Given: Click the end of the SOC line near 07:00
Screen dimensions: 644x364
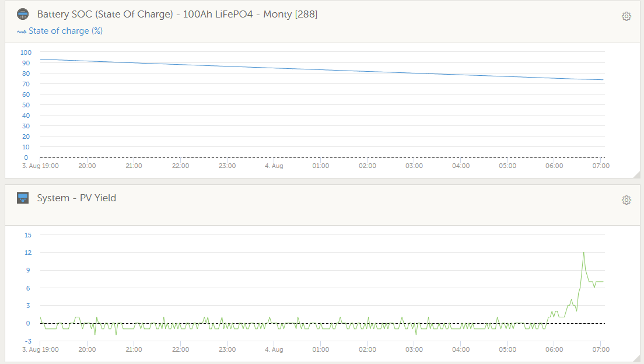Looking at the screenshot, I should click(x=603, y=80).
